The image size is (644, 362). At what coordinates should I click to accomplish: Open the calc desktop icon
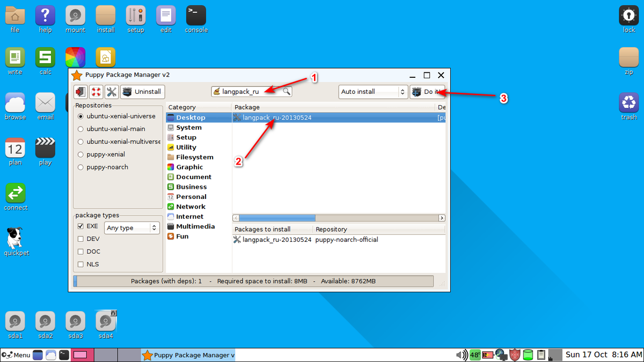(x=45, y=62)
